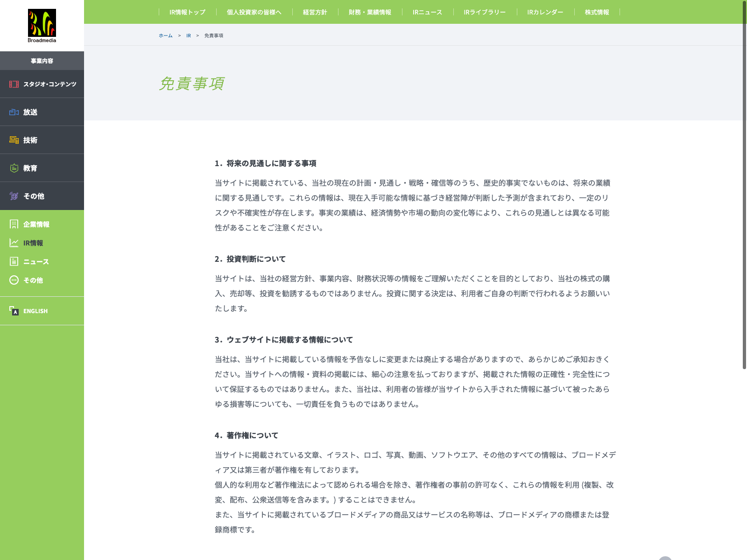Open IRカレンダー from navigation bar
This screenshot has width=747, height=560.
[545, 12]
